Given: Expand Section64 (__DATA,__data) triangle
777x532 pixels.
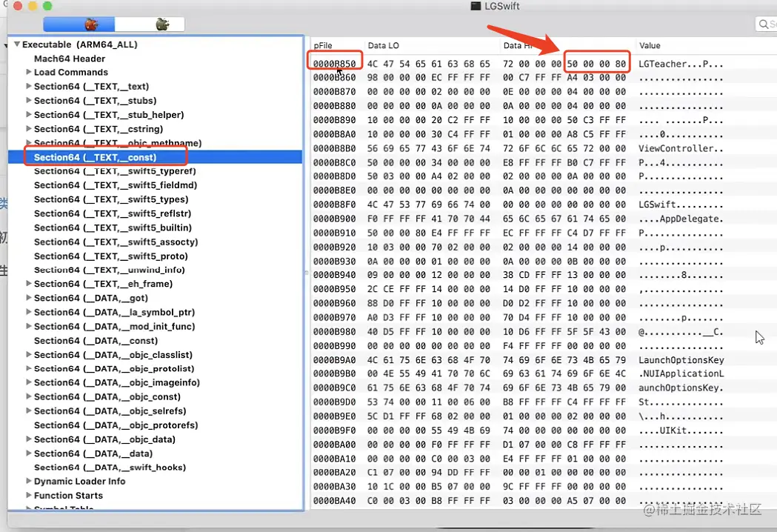Looking at the screenshot, I should pos(29,453).
